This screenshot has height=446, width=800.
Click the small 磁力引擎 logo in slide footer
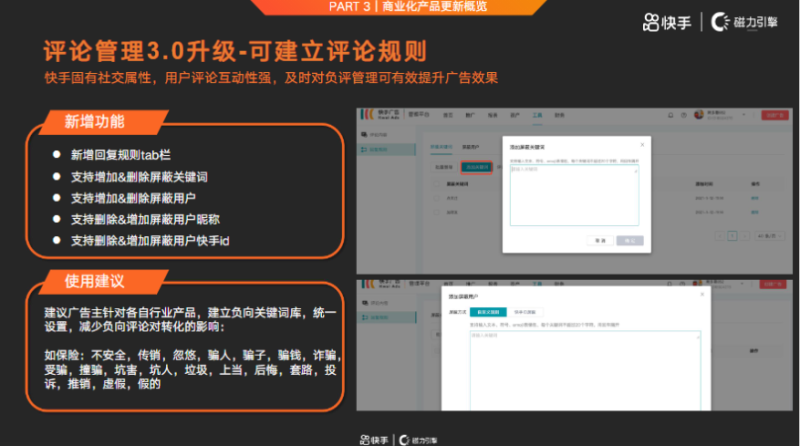click(x=418, y=440)
